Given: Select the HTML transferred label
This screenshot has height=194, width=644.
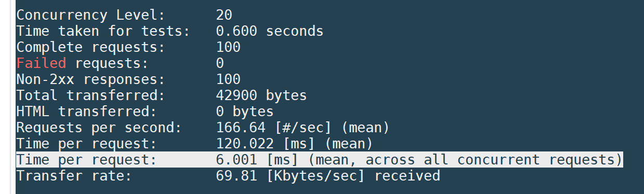Looking at the screenshot, I should click(87, 112).
